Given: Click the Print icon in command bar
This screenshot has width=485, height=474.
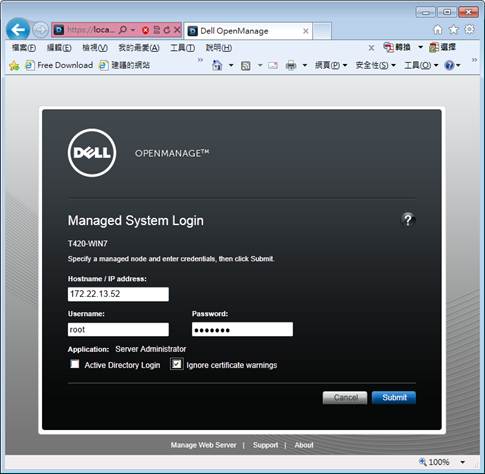Looking at the screenshot, I should point(291,65).
